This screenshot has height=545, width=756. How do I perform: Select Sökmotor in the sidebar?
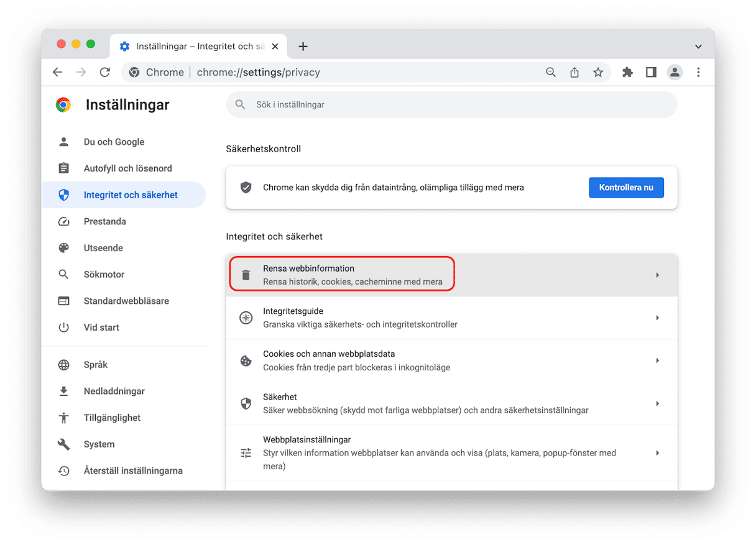(x=104, y=274)
